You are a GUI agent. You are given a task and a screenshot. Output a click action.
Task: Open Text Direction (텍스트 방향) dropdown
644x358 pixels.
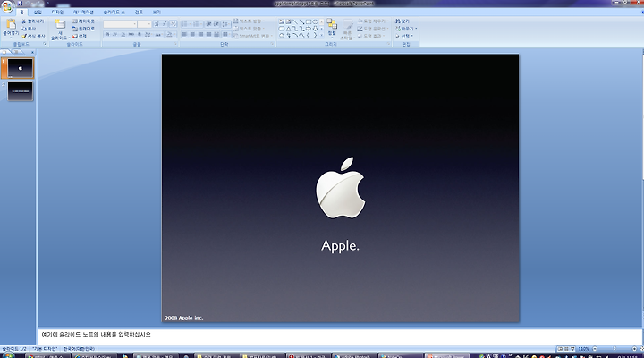click(x=249, y=21)
